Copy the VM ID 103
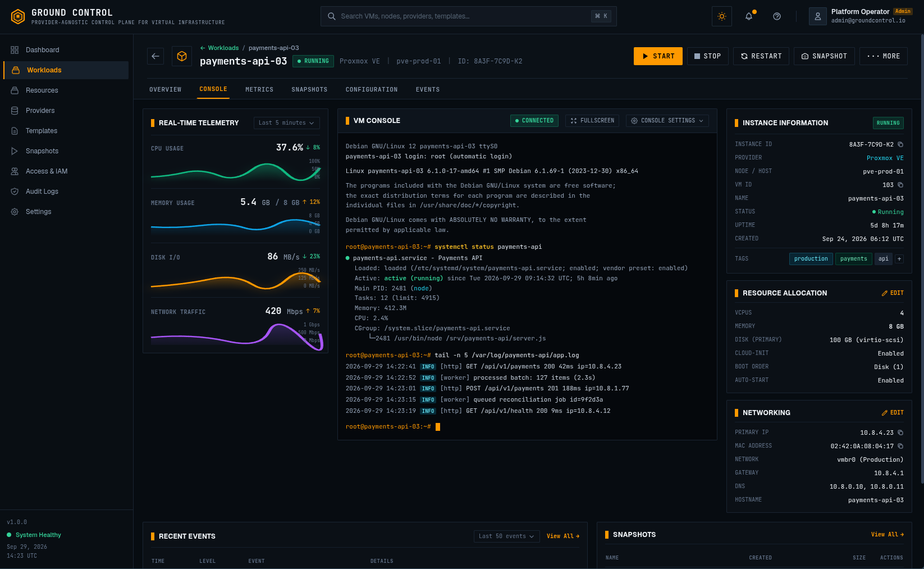 click(900, 185)
